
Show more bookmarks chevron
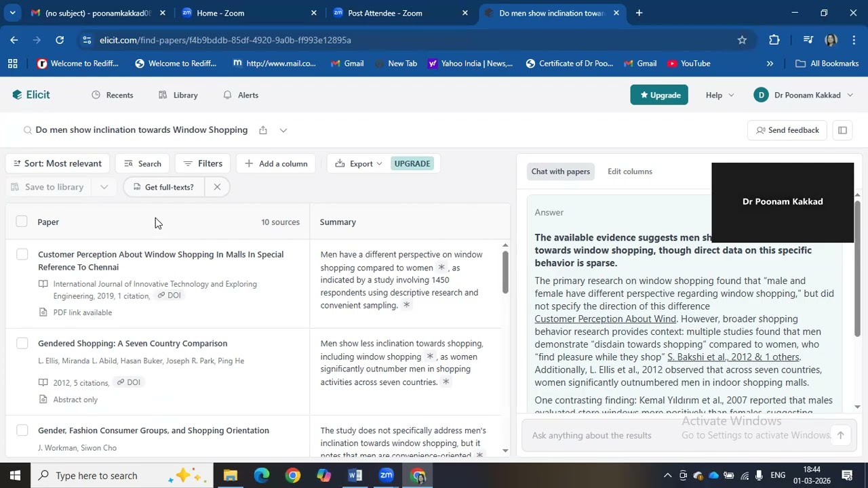(770, 64)
